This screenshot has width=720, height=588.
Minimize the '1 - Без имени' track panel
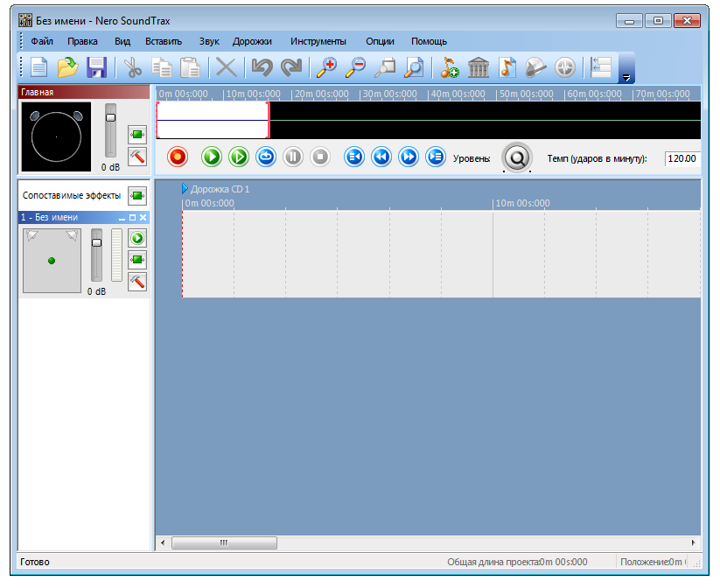(122, 218)
